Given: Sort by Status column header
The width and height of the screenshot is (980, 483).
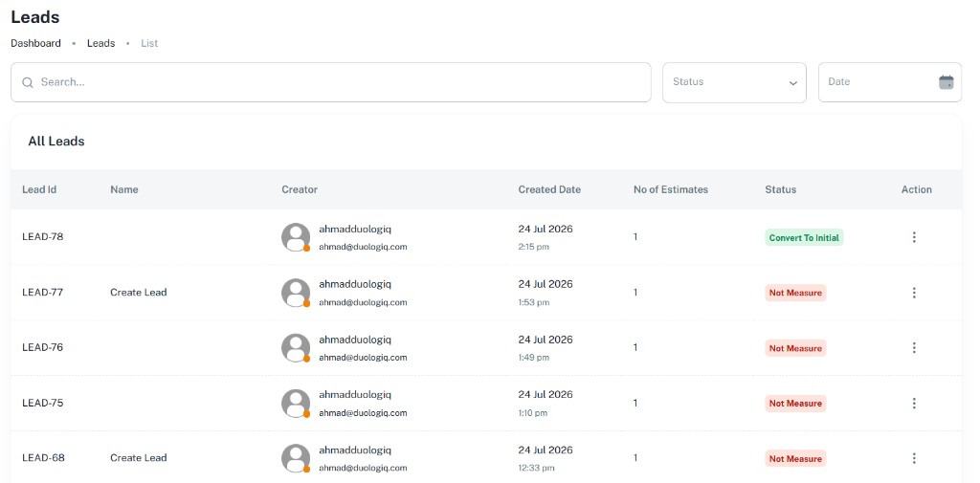Looking at the screenshot, I should pos(781,189).
